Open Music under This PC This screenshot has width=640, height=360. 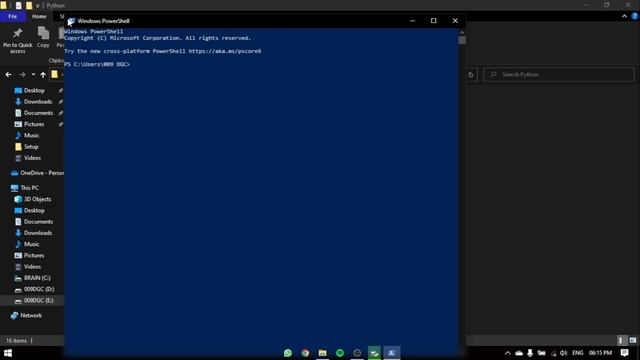point(31,244)
